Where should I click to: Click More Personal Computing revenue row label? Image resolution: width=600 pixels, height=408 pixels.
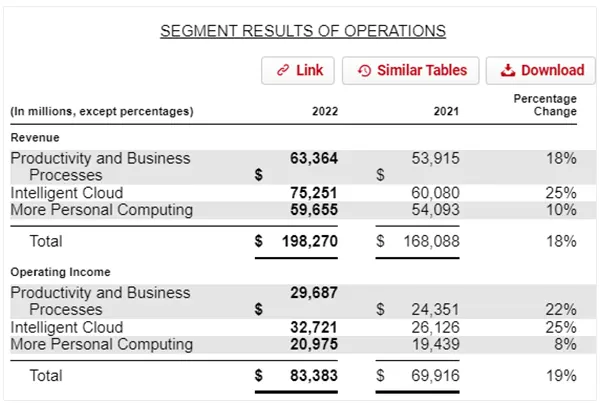pos(101,210)
